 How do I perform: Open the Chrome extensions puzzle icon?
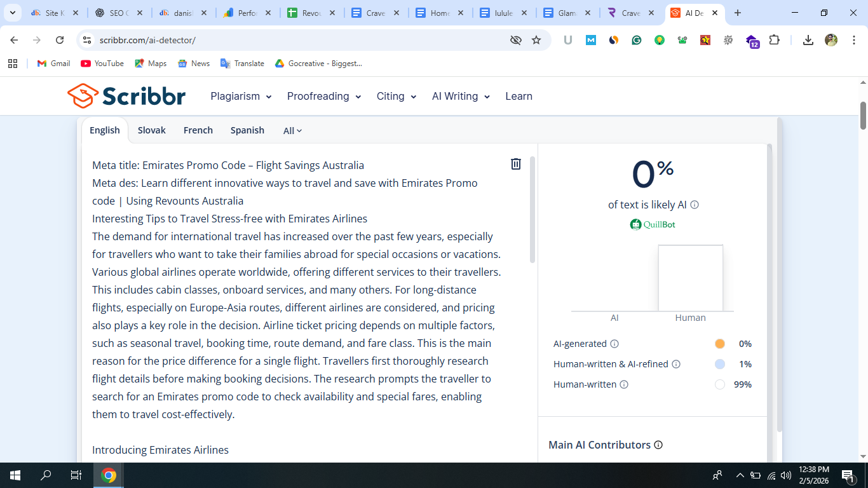tap(774, 40)
